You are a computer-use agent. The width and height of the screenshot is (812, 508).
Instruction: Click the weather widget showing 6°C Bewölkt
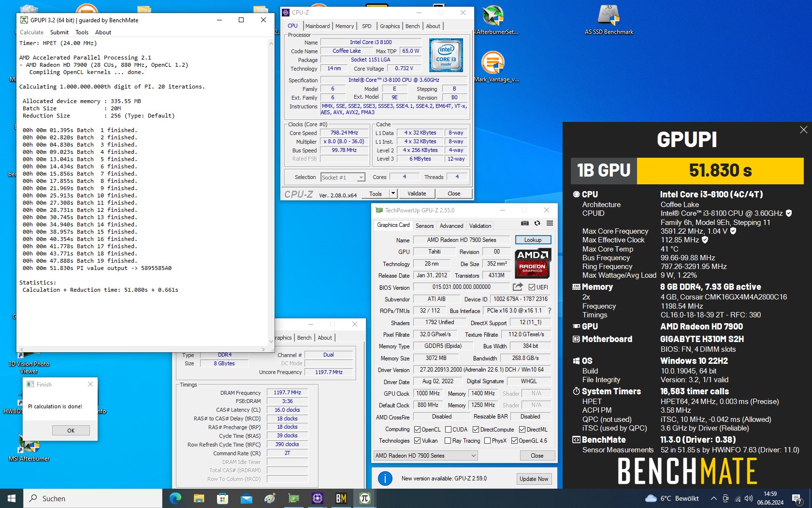(x=672, y=498)
